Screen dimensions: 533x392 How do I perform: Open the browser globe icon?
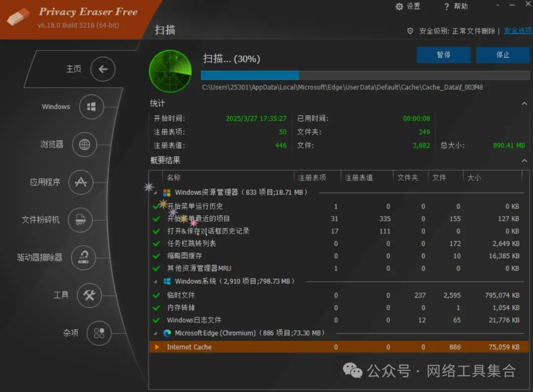pos(84,145)
